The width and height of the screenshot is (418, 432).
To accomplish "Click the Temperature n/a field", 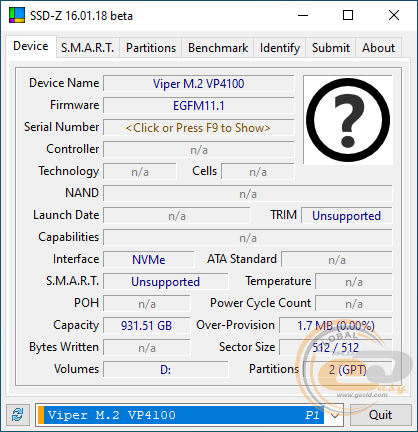I will point(354,282).
